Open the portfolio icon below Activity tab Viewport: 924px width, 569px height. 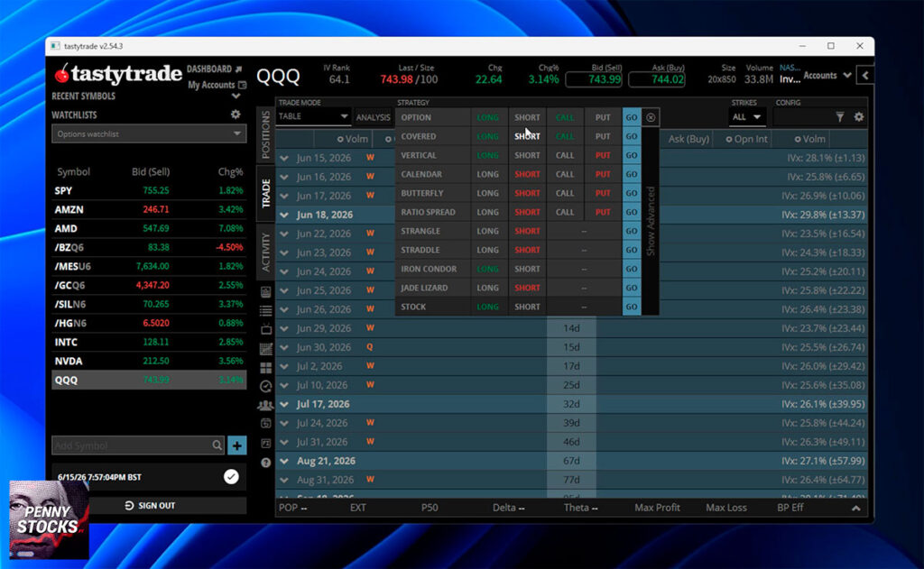[266, 291]
